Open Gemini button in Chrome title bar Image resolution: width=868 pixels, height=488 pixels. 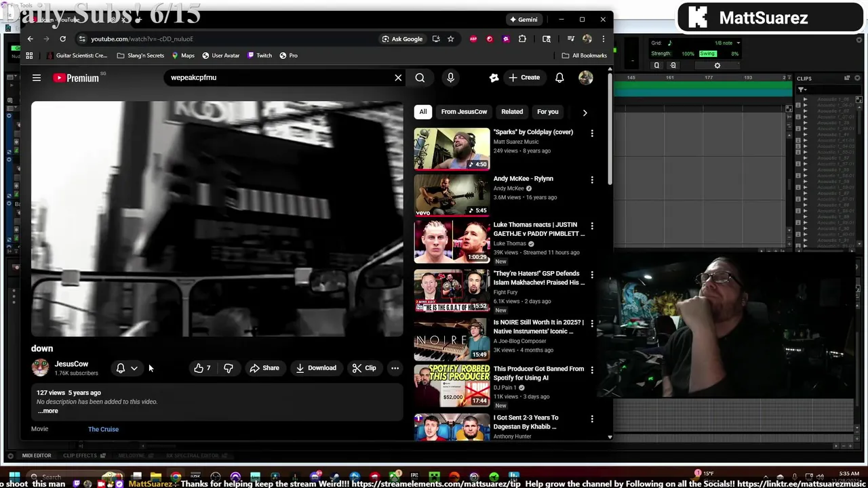coord(524,20)
